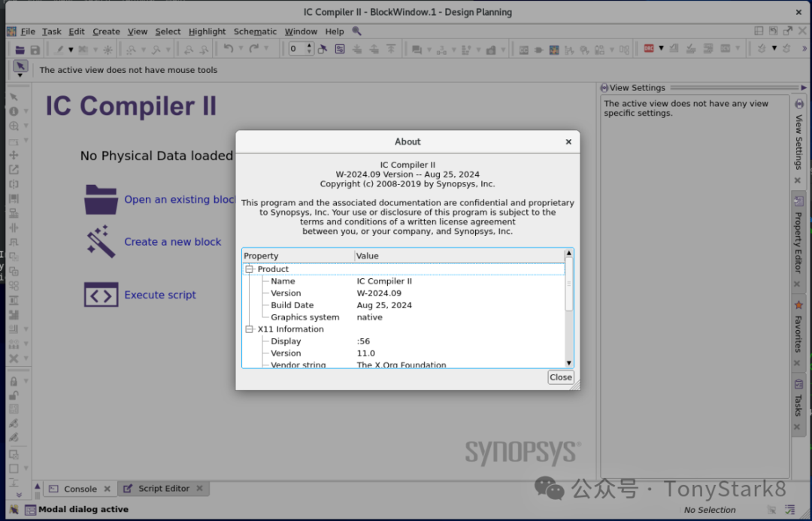Click the settings sliders icon near the spinbox
Image resolution: width=812 pixels, height=521 pixels.
click(x=340, y=49)
